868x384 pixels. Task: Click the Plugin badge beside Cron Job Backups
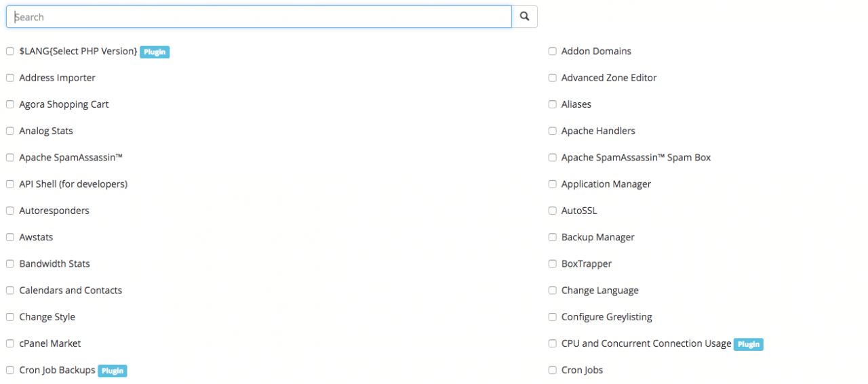click(113, 370)
